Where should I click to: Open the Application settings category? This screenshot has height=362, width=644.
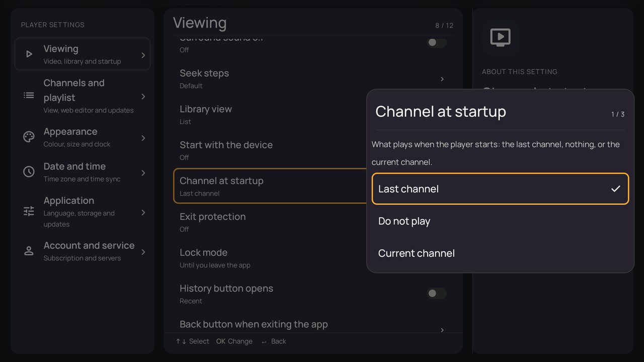pos(83,212)
